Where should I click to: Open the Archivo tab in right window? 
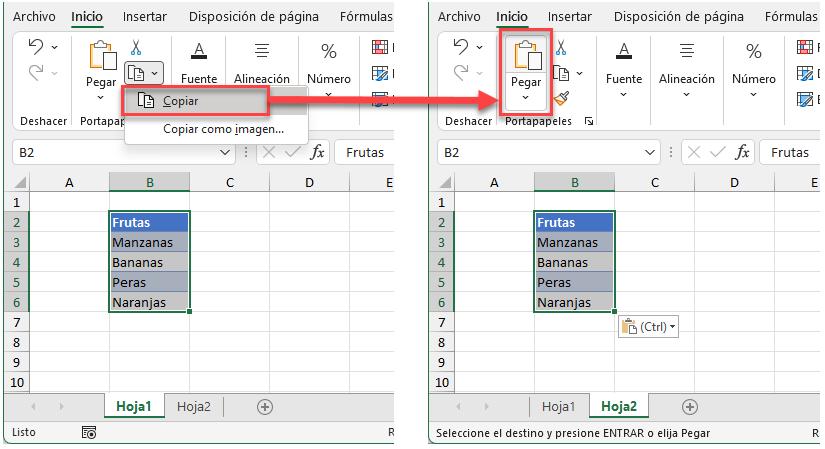point(459,17)
